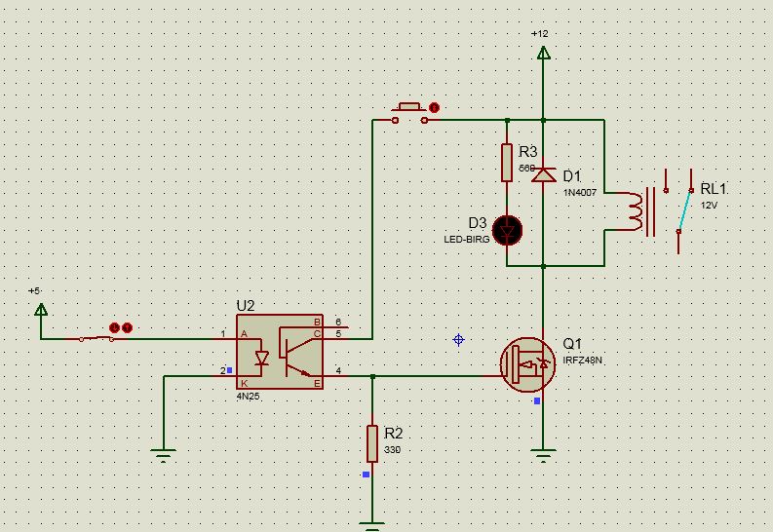Click the RL1 relay contact arm
773x532 pixels.
[684, 210]
